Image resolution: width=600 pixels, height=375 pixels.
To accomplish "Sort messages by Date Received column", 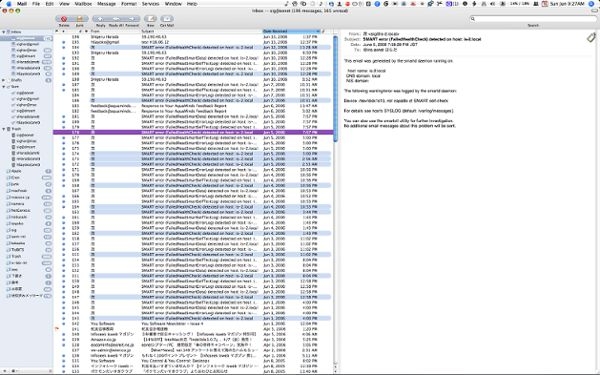I will (291, 31).
